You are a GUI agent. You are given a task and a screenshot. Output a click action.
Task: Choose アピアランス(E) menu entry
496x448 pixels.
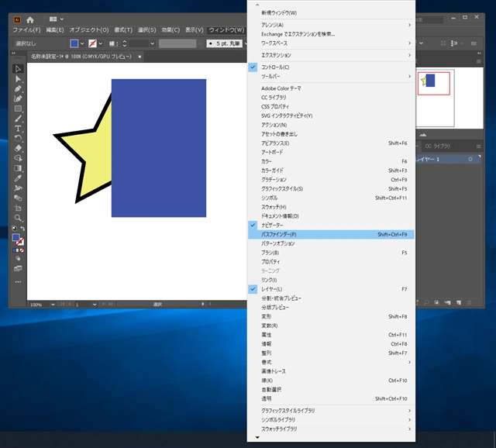[x=331, y=143]
